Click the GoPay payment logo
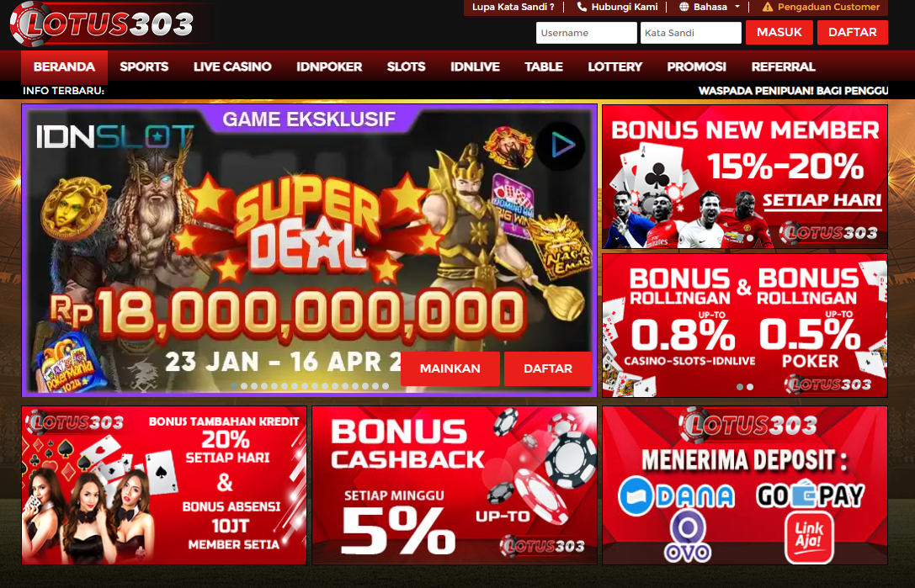The image size is (915, 588). tap(811, 495)
